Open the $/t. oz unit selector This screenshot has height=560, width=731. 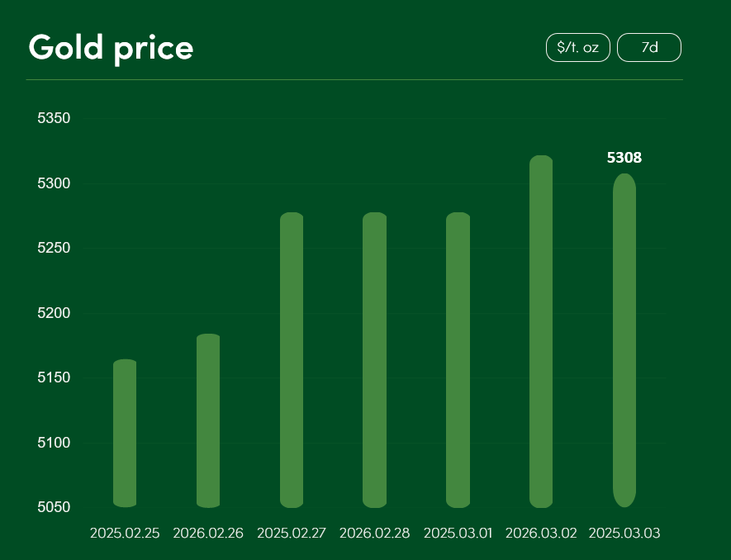pyautogui.click(x=577, y=48)
